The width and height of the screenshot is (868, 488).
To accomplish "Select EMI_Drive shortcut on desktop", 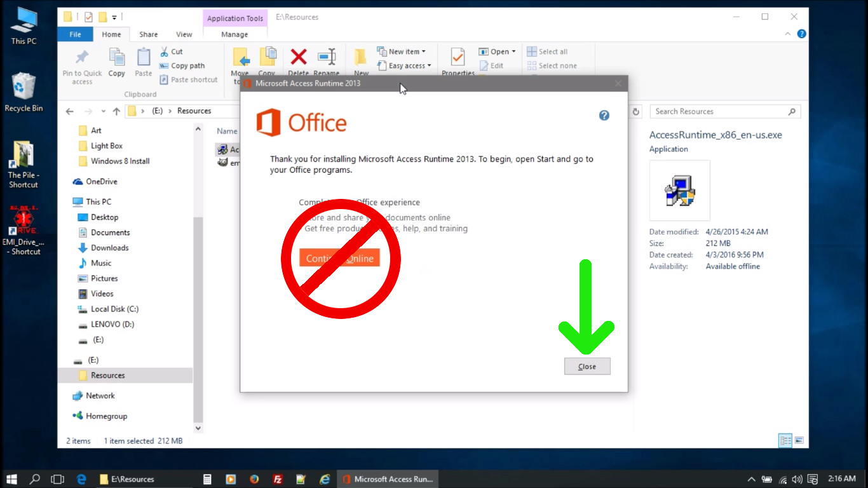I will click(24, 230).
